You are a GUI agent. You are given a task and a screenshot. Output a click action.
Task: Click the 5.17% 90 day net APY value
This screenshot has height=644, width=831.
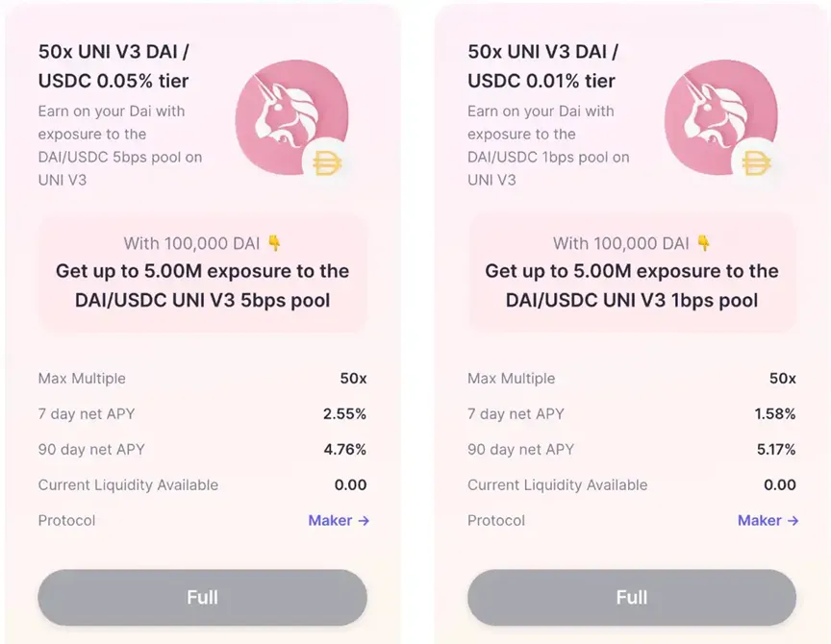tap(776, 449)
